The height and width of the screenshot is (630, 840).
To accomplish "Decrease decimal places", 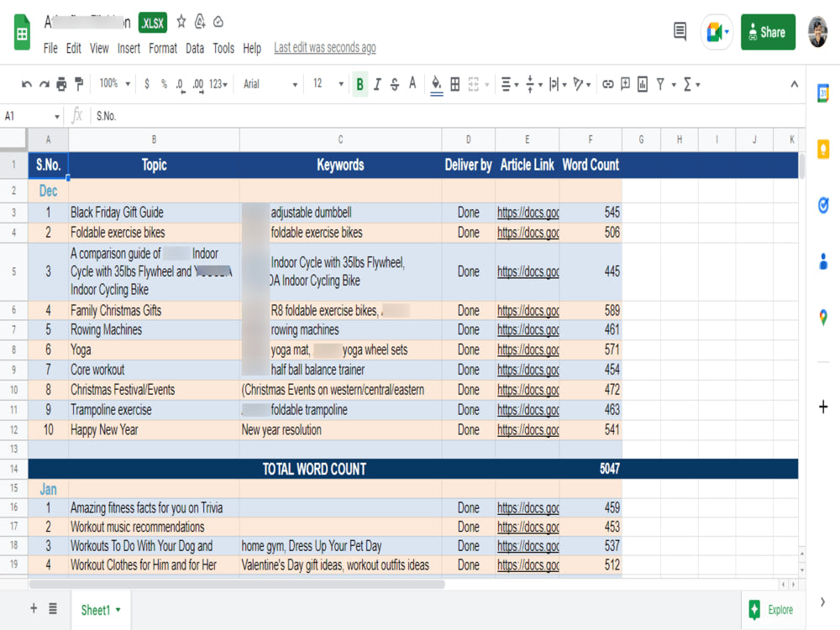I will [x=181, y=85].
